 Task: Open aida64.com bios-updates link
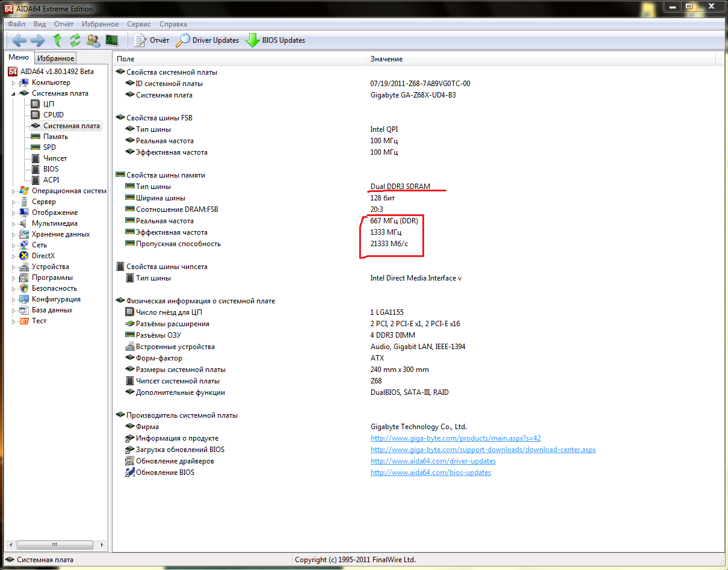[x=431, y=472]
